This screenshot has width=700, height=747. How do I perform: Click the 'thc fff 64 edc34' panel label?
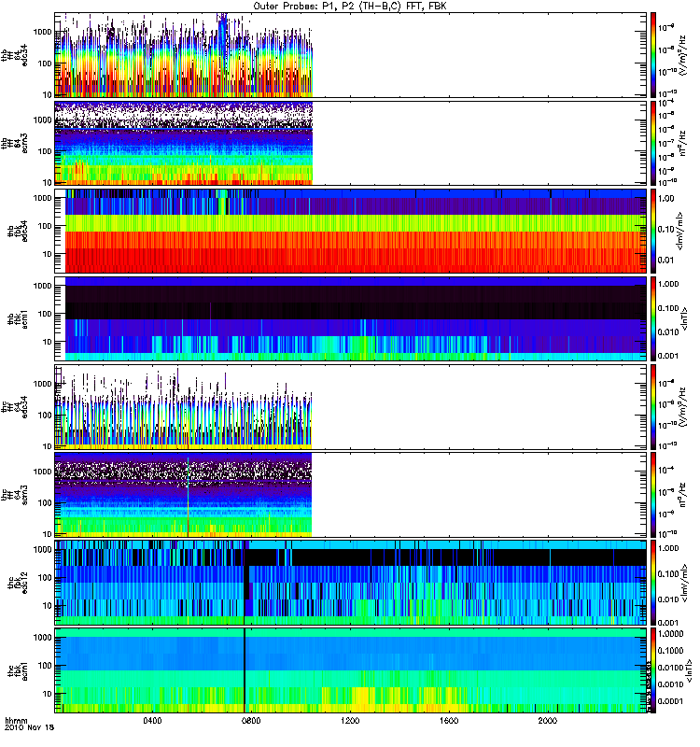(x=14, y=407)
